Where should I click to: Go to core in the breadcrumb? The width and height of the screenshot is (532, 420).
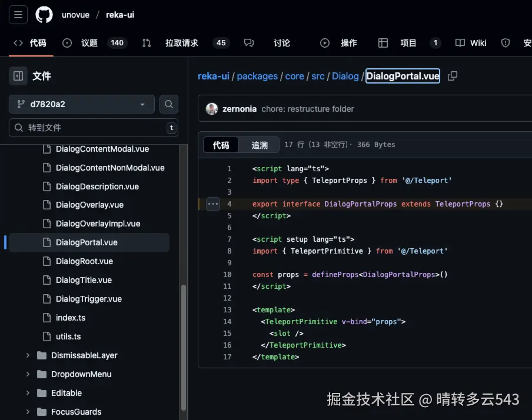point(294,76)
